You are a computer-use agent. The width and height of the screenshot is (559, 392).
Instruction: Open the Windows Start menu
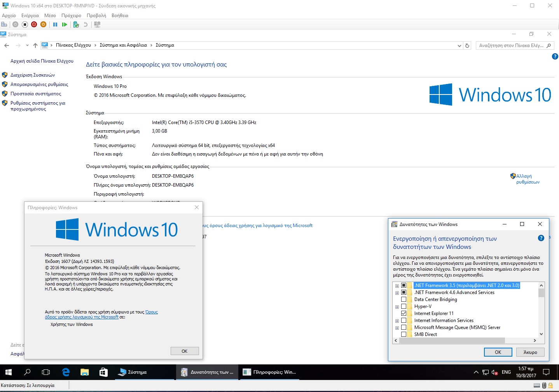coord(9,372)
